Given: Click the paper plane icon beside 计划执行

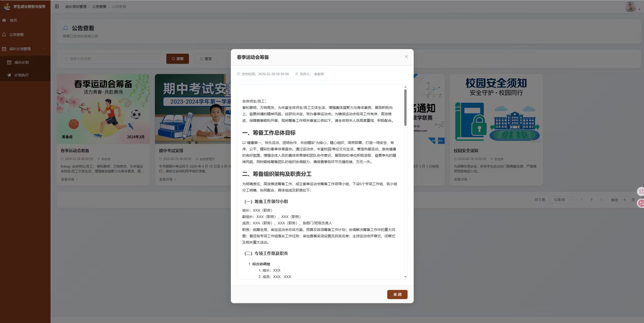Looking at the screenshot, I should (9, 75).
